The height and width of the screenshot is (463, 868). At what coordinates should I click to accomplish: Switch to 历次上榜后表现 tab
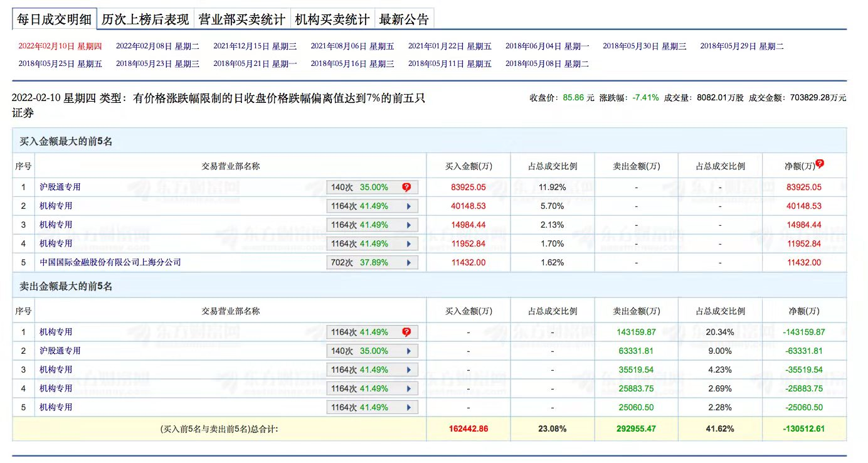145,19
